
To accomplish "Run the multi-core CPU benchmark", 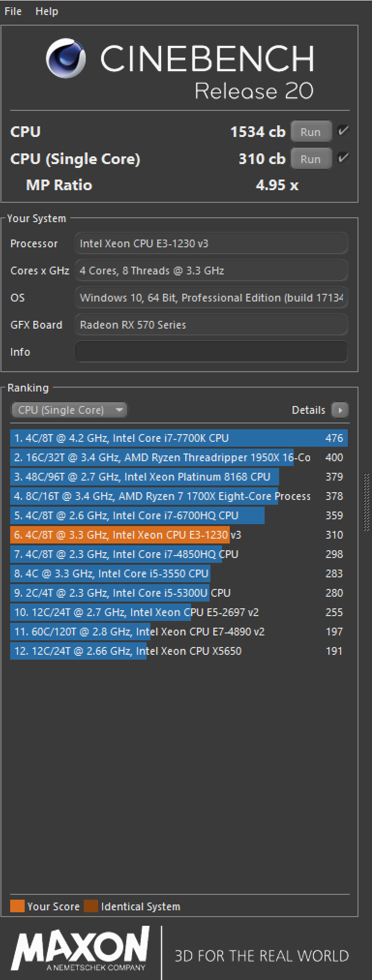I will tap(311, 132).
